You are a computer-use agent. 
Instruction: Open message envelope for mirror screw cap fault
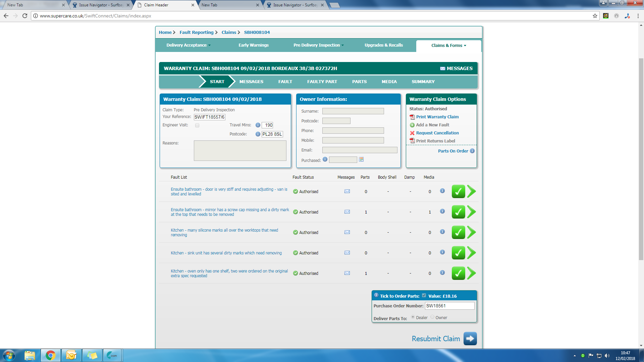point(347,212)
